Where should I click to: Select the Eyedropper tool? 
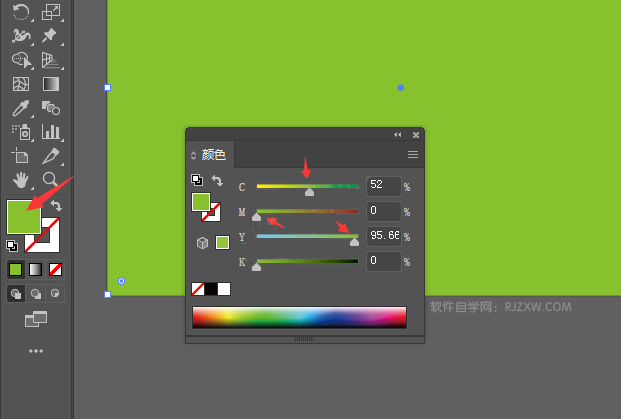pos(21,108)
